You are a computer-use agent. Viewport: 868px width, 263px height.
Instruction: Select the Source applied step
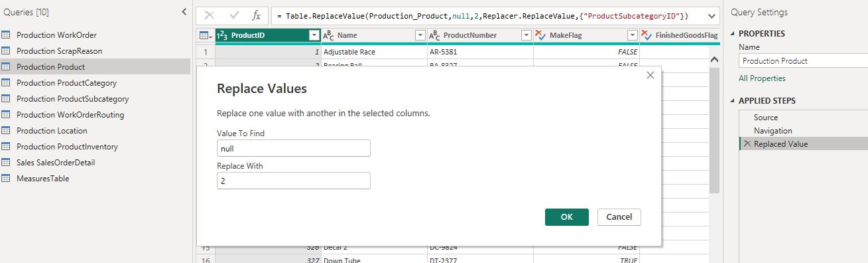pos(803,118)
